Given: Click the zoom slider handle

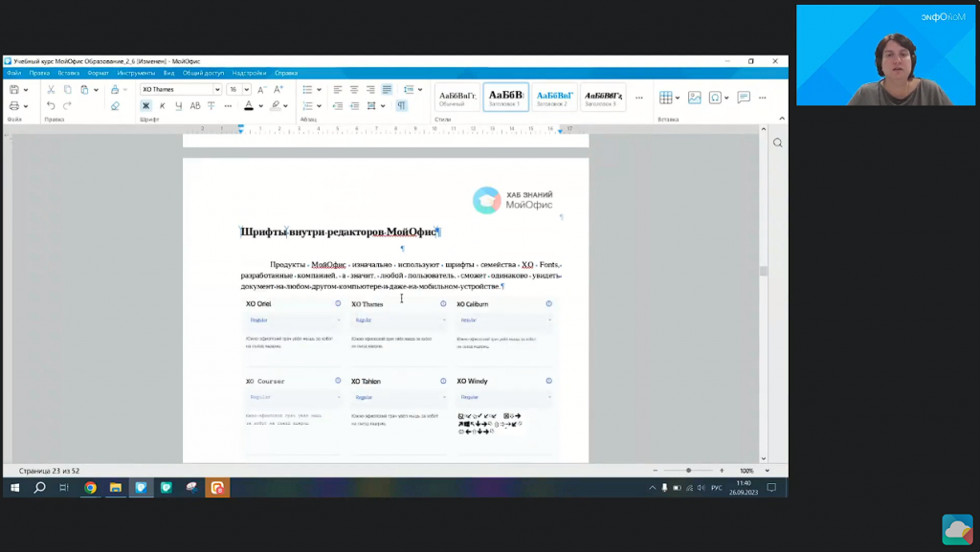Looking at the screenshot, I should [x=688, y=471].
